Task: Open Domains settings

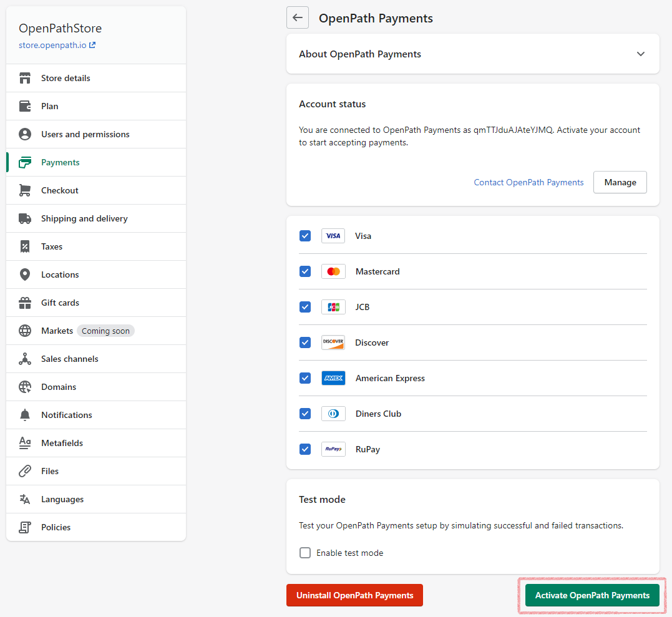Action: pyautogui.click(x=96, y=387)
